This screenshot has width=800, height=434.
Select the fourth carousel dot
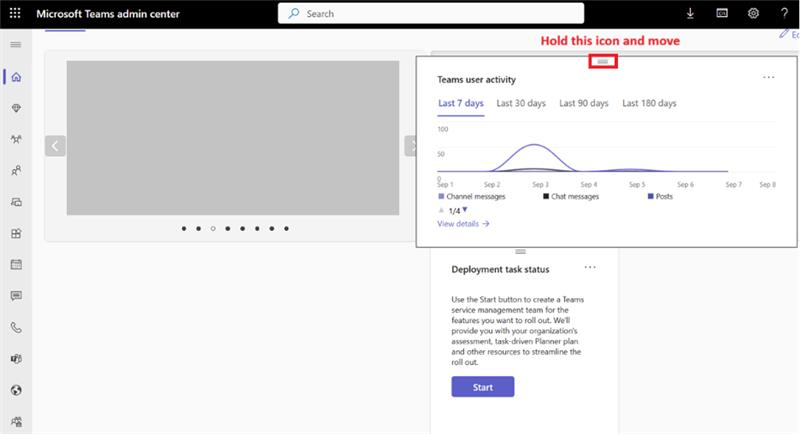228,228
